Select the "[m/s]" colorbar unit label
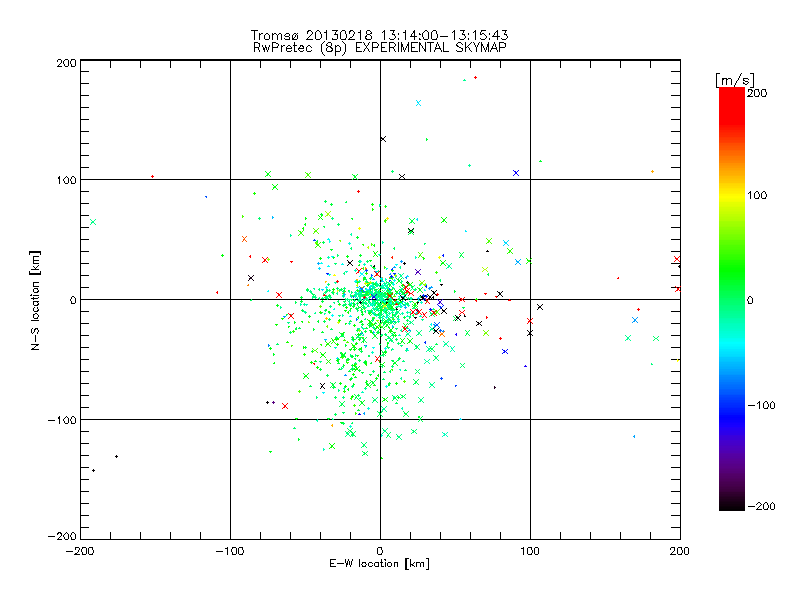Screen dimensions: 800x600 [734, 80]
